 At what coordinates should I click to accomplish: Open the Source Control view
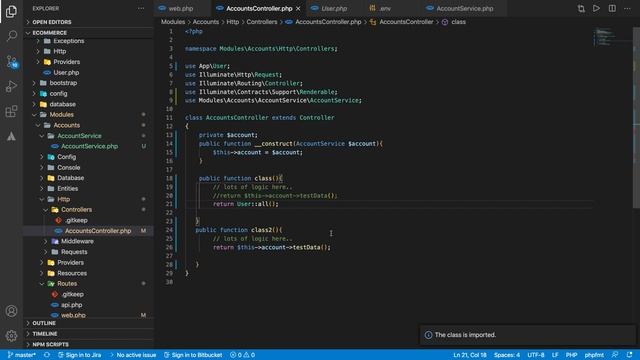pos(11,62)
